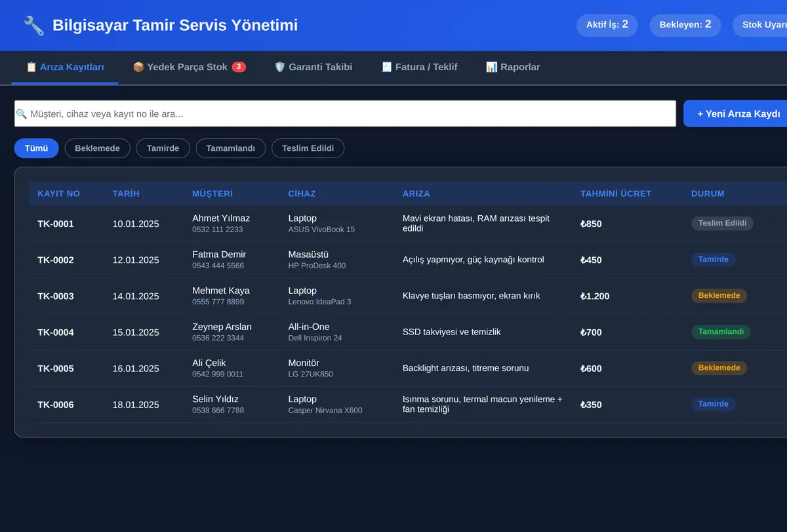The height and width of the screenshot is (532, 787).
Task: Filter records by Tamirde
Action: pyautogui.click(x=163, y=148)
